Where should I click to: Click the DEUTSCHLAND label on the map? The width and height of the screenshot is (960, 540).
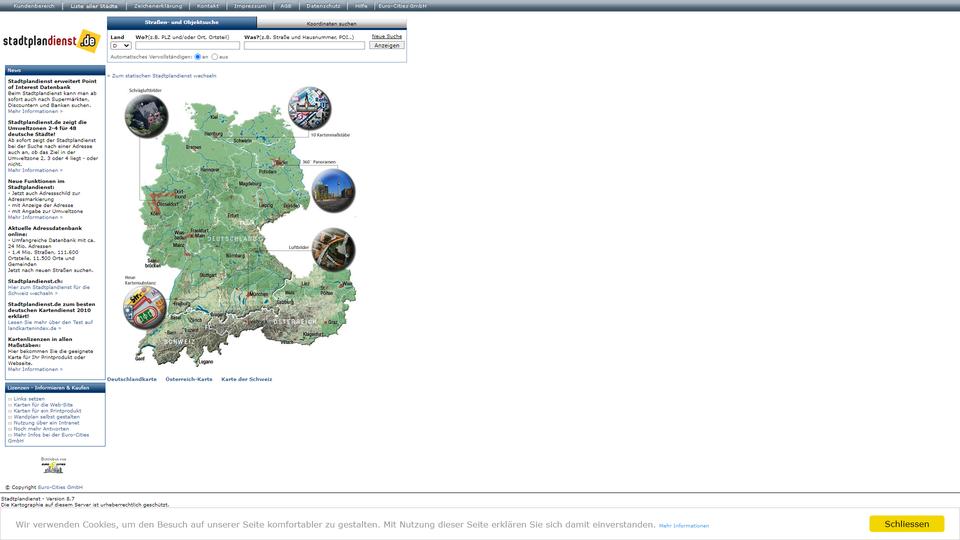coord(233,239)
